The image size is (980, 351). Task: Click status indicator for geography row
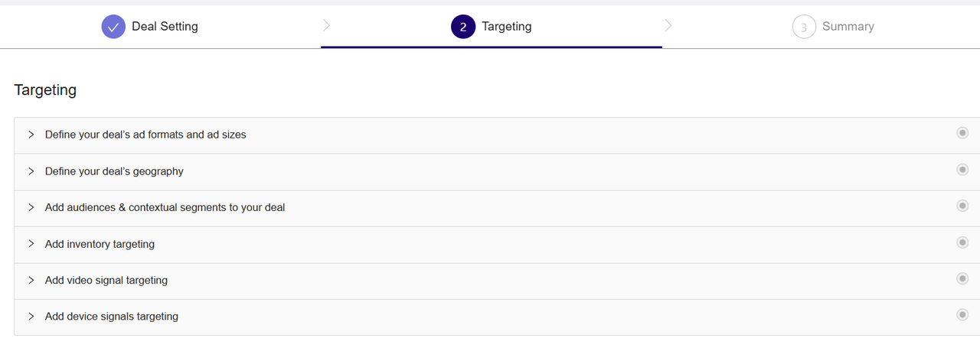962,170
